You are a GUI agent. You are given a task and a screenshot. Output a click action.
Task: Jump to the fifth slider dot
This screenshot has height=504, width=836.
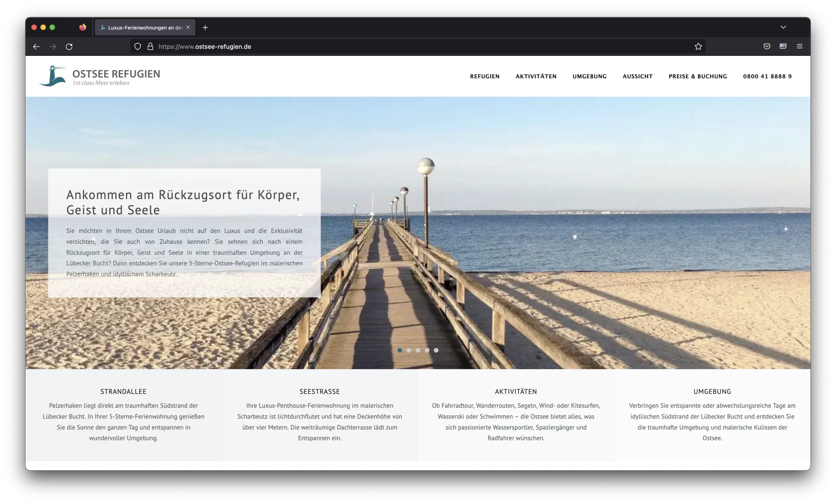coord(436,350)
